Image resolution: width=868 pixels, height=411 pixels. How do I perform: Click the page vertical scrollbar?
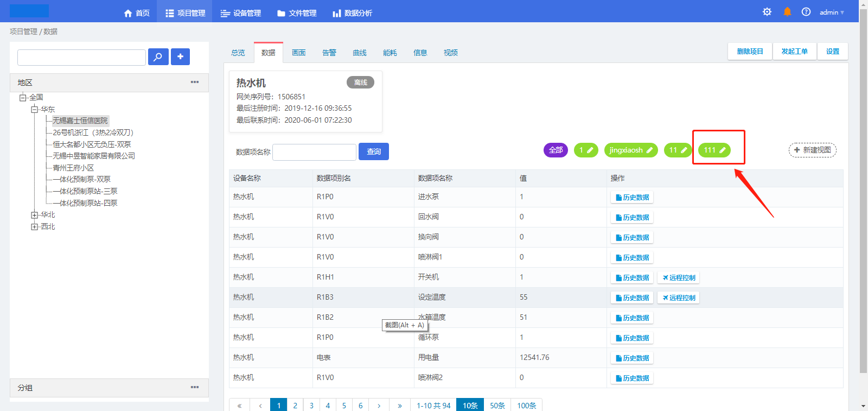pyautogui.click(x=863, y=190)
